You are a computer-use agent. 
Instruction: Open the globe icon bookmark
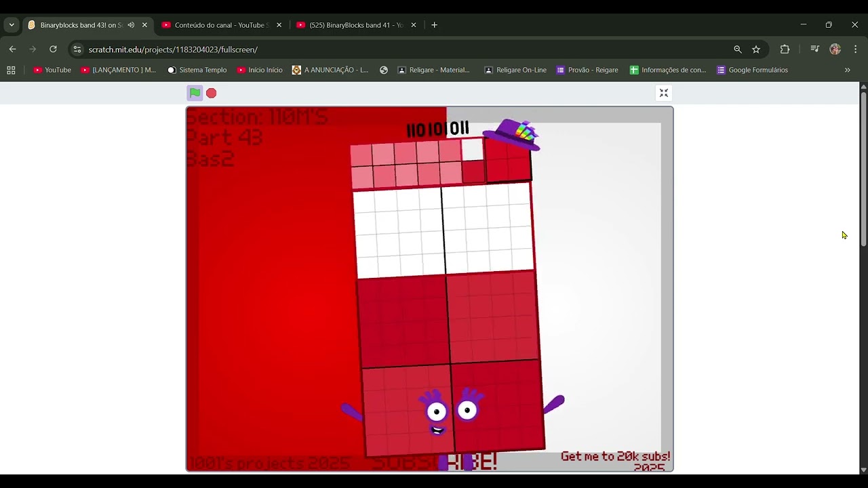click(384, 70)
